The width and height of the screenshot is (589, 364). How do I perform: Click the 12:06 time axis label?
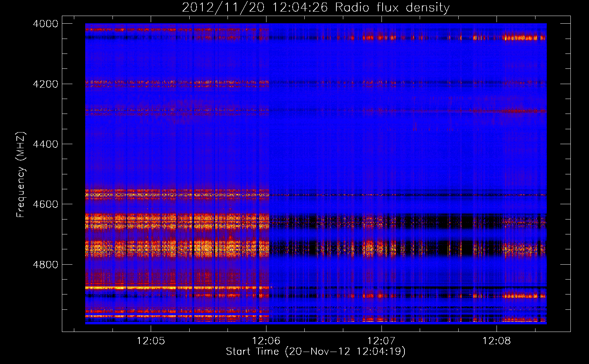tap(266, 341)
